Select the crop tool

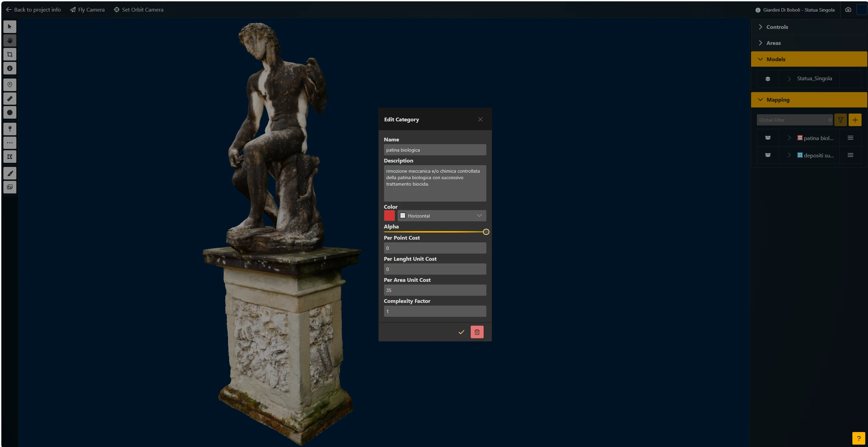[10, 54]
